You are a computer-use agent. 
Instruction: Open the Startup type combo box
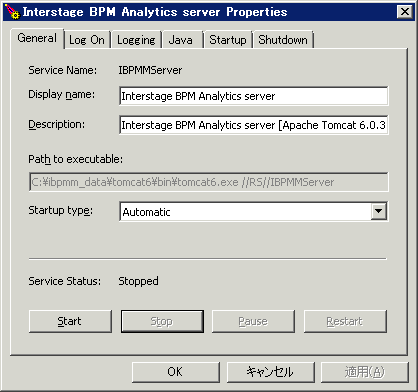[x=254, y=211]
